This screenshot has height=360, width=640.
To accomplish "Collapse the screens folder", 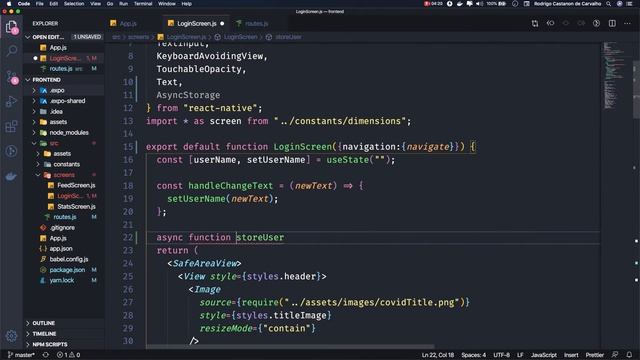I will pos(38,175).
